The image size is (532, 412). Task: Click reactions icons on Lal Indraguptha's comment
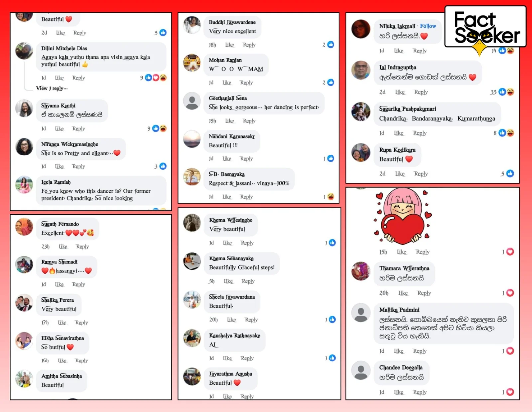(x=506, y=92)
